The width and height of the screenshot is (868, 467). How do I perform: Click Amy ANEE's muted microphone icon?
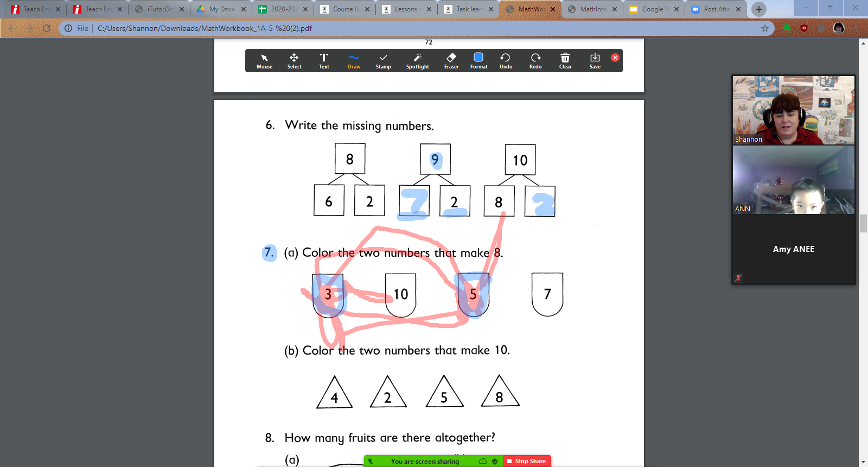tap(738, 278)
